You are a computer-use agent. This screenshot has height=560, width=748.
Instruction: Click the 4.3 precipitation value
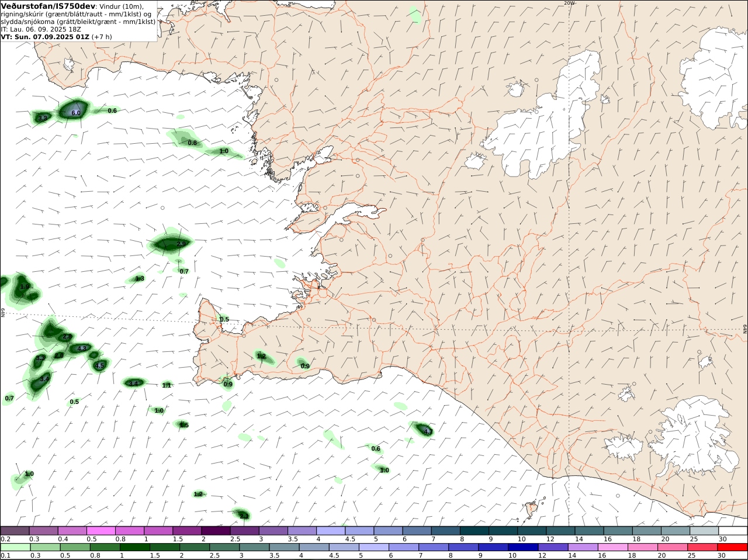[x=82, y=348]
